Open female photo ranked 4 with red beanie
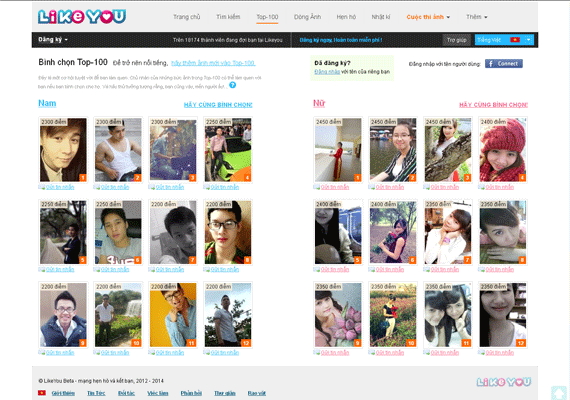This screenshot has height=400, width=570. coord(503,150)
